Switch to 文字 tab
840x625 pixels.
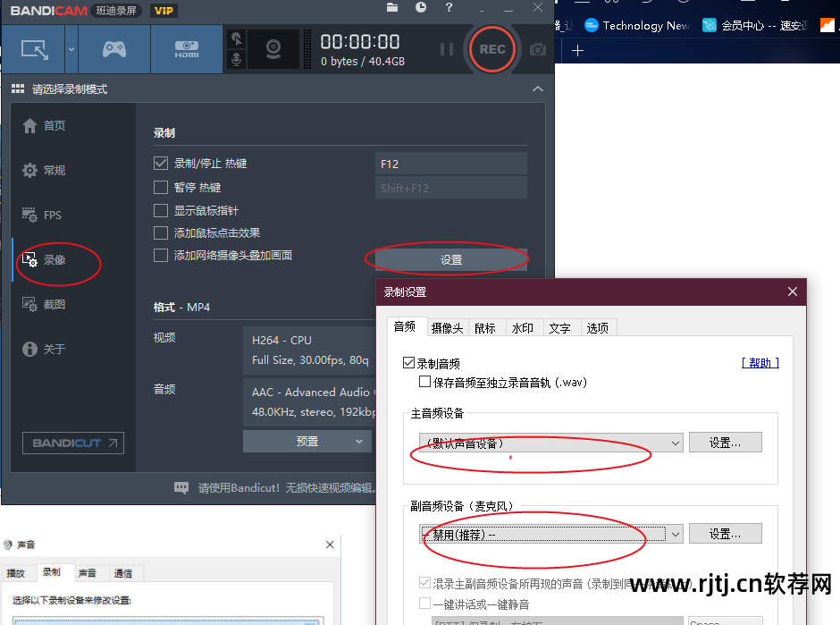click(559, 328)
